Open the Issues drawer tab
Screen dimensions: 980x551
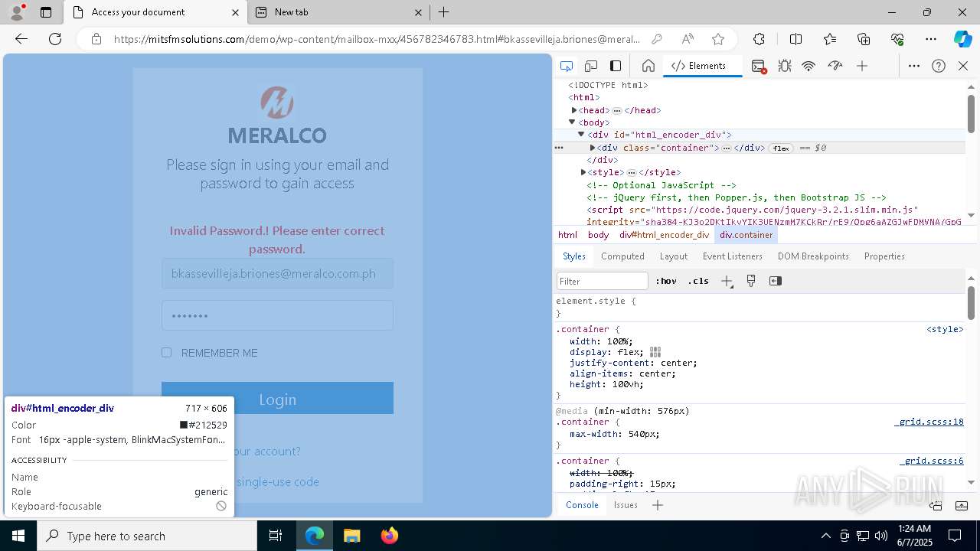pyautogui.click(x=626, y=505)
